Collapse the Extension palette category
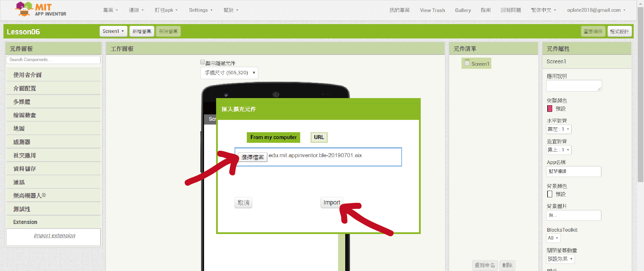 53,222
